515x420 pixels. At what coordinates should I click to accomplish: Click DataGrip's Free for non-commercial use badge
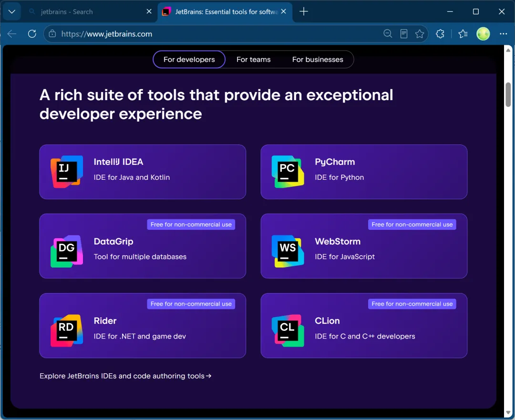(191, 225)
